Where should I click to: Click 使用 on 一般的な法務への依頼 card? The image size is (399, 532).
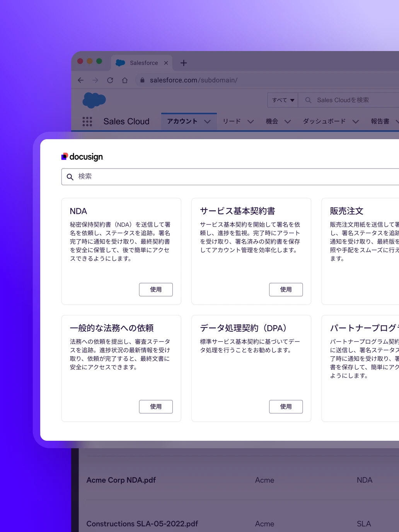tap(156, 407)
